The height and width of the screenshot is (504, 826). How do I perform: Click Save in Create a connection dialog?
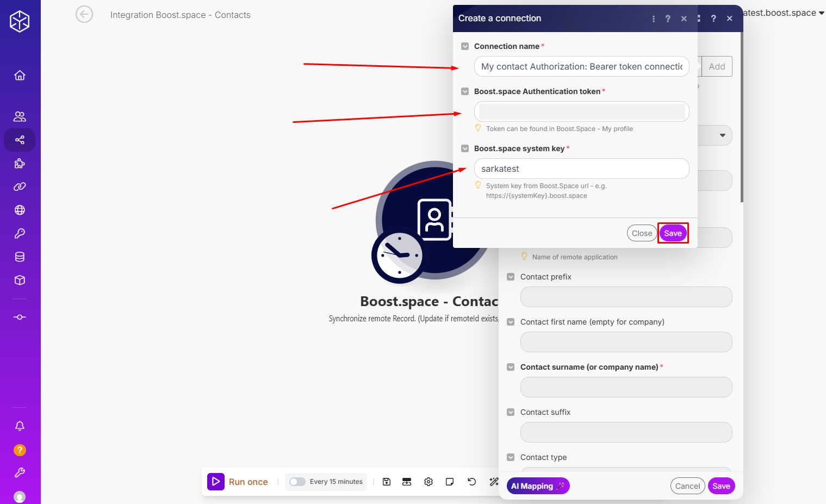(673, 233)
